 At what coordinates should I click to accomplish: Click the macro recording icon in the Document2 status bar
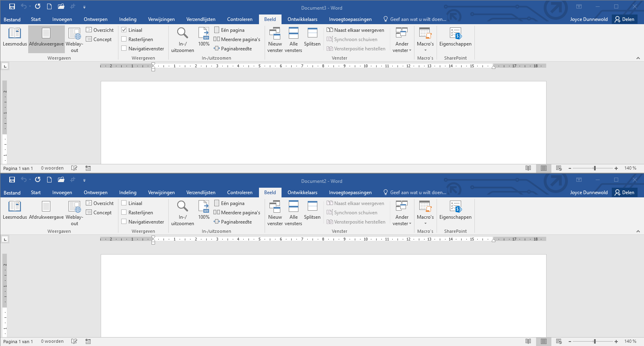point(88,342)
